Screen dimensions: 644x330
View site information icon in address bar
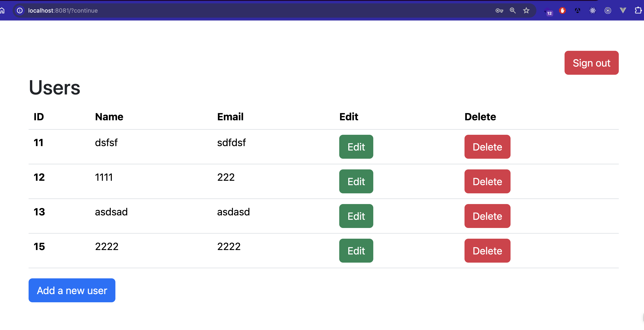[x=20, y=10]
